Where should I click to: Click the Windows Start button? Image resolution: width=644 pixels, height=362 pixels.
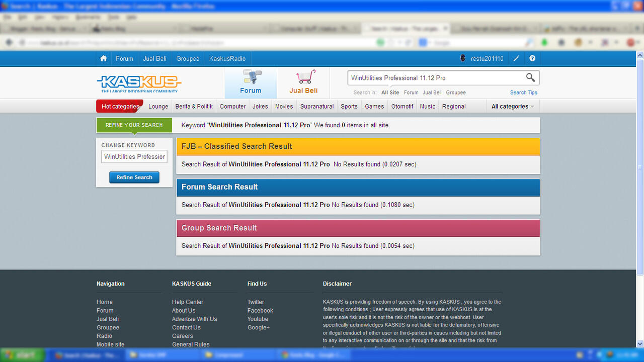click(23, 355)
